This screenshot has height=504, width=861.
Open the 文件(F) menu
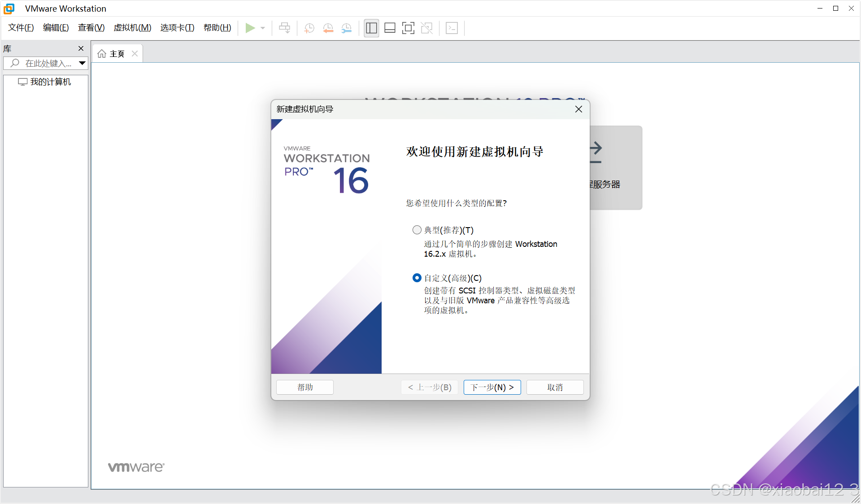pos(21,28)
